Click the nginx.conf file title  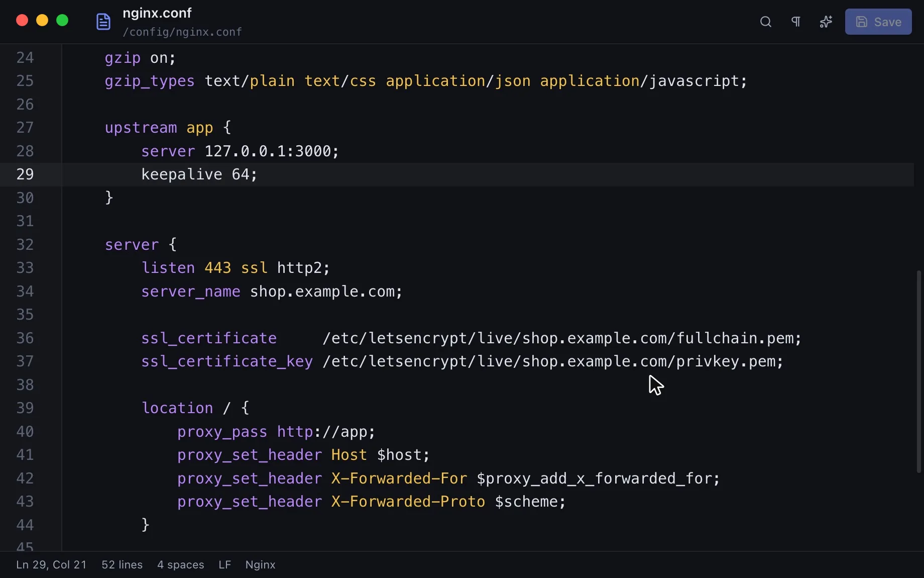pyautogui.click(x=157, y=13)
